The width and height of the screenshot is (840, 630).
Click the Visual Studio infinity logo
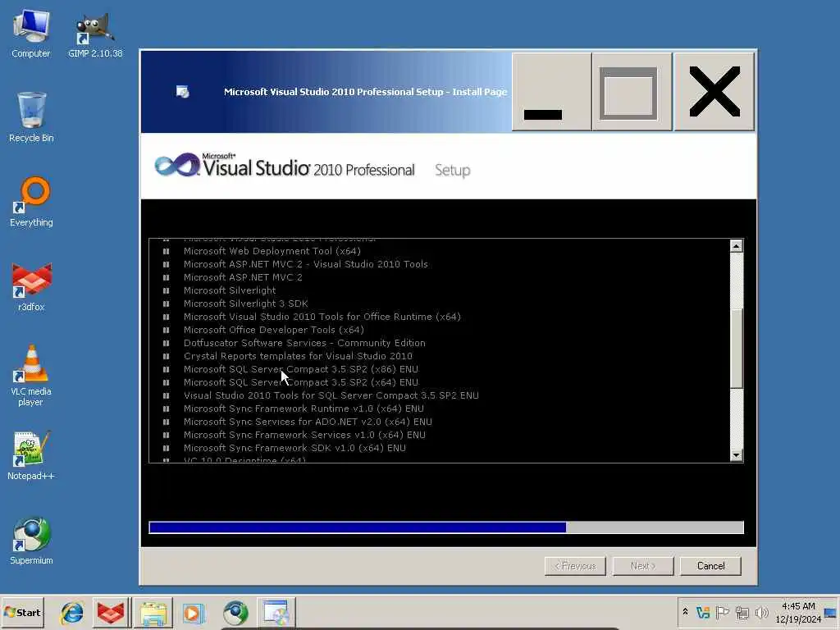(177, 164)
